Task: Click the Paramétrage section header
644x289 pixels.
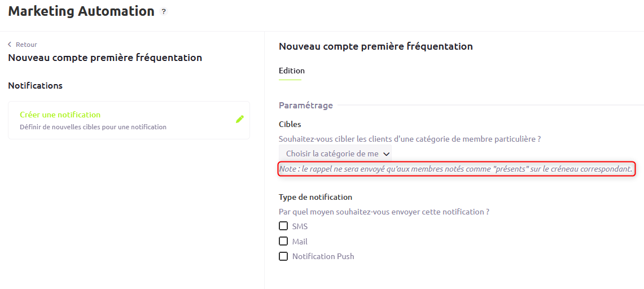Action: click(306, 106)
